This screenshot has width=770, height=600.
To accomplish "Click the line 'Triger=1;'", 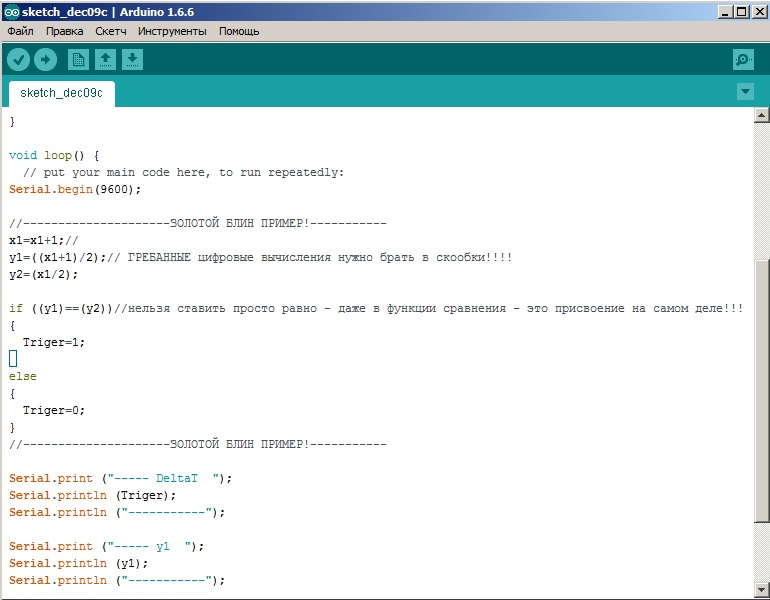I will click(54, 342).
